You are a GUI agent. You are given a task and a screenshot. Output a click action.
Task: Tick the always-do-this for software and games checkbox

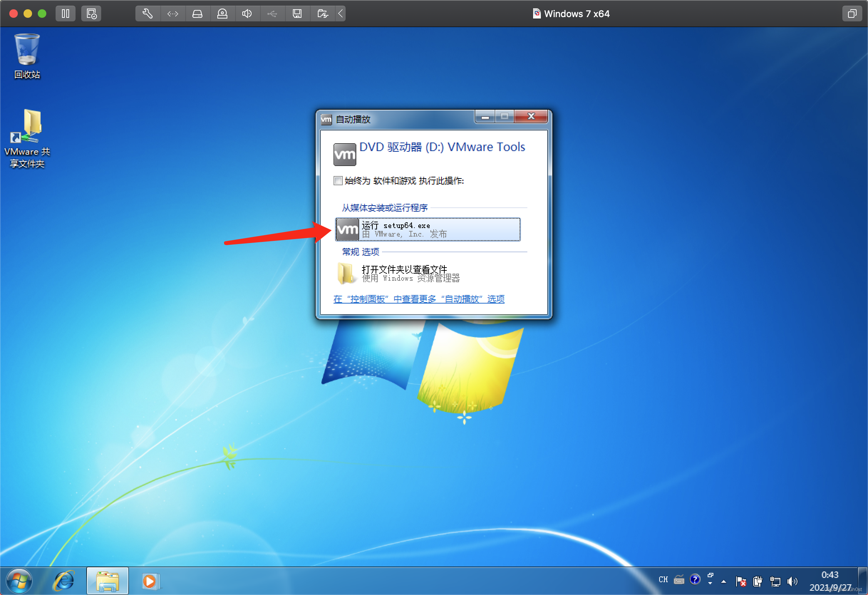(338, 181)
